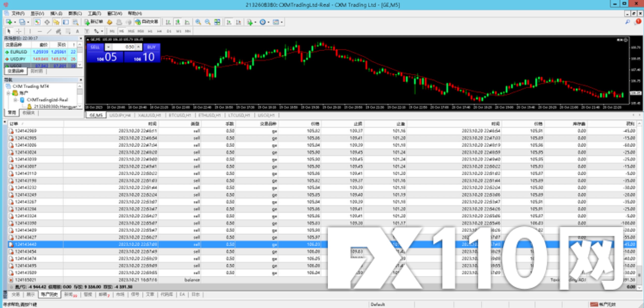
Task: Click the New Order (新订单) button
Action: [94, 22]
